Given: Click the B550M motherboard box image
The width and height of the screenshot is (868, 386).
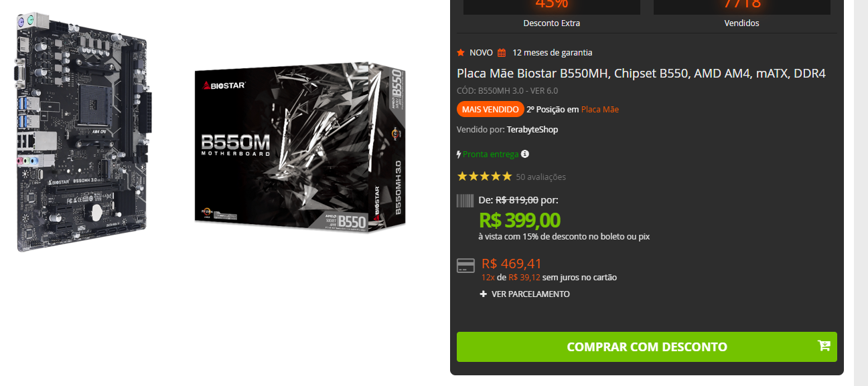Looking at the screenshot, I should (301, 147).
